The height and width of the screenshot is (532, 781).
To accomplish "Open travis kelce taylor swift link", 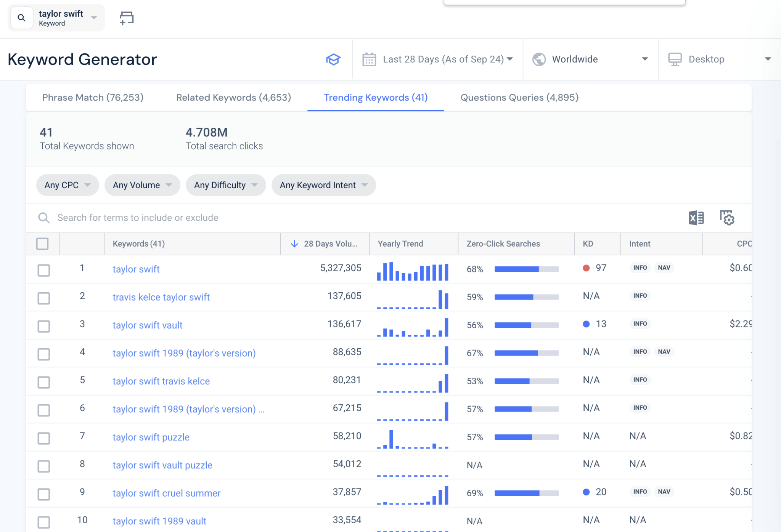I will pyautogui.click(x=161, y=297).
